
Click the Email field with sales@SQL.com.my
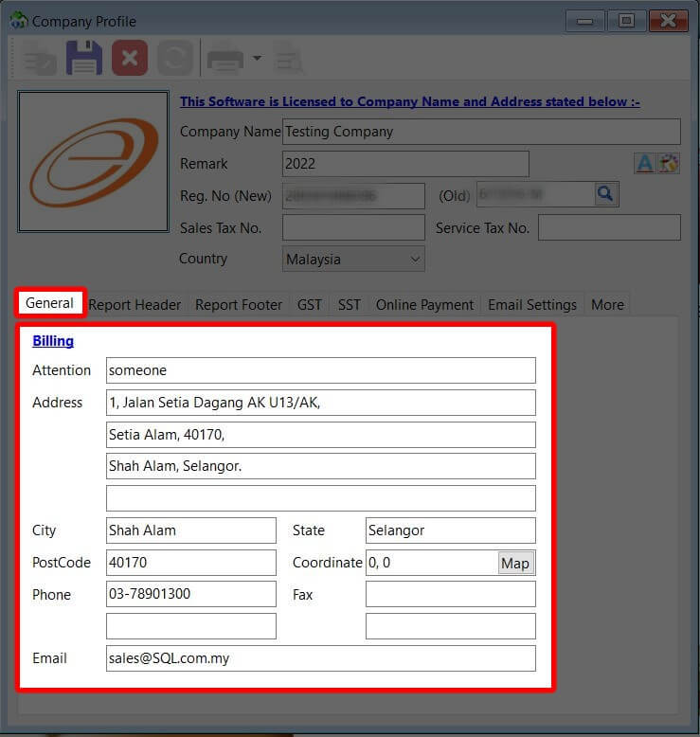(x=320, y=658)
